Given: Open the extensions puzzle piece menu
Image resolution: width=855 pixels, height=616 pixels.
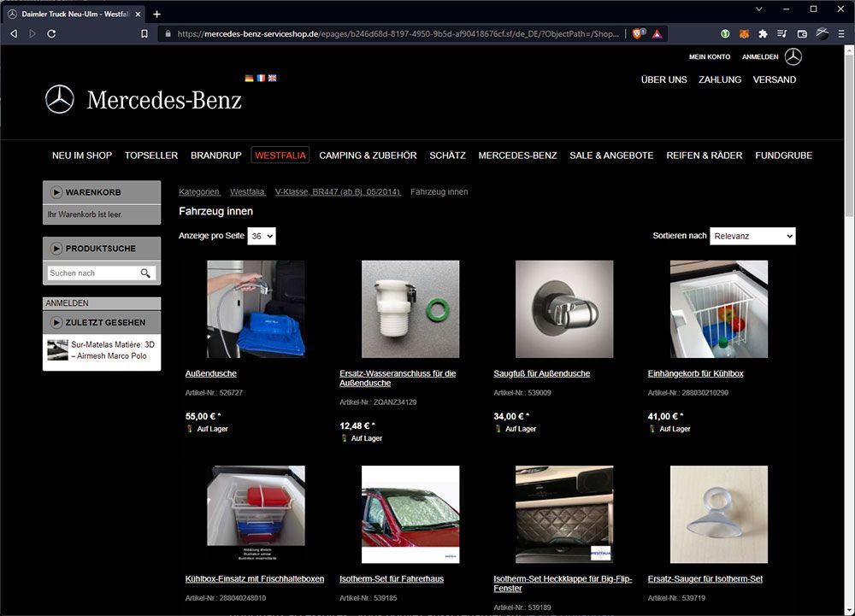Looking at the screenshot, I should point(763,34).
